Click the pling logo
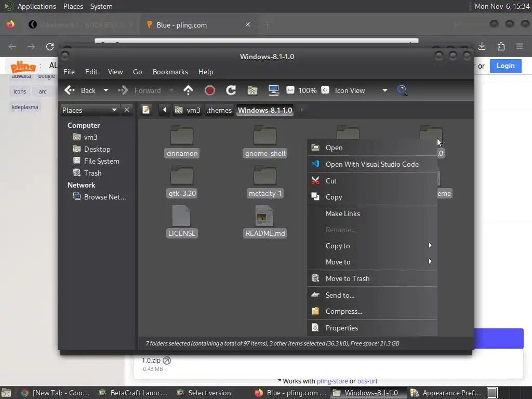The height and width of the screenshot is (399, 532). pos(23,66)
